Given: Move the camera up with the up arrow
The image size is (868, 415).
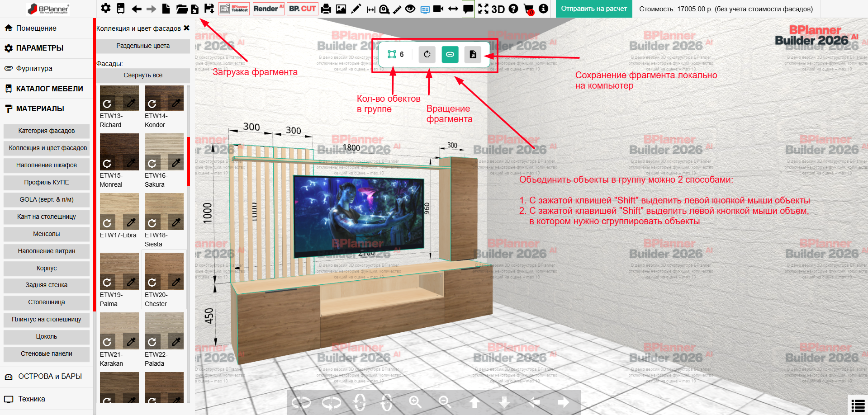Looking at the screenshot, I should click(x=474, y=402).
